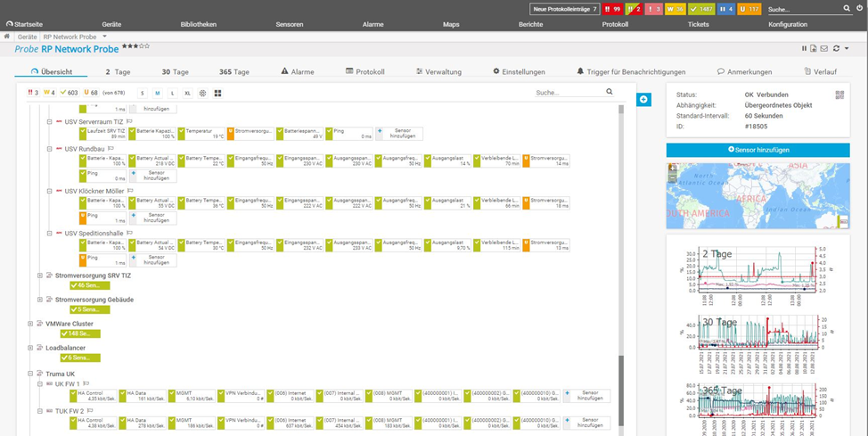The image size is (868, 436).
Task: Expand the Loadbalancer group
Action: tap(30, 348)
